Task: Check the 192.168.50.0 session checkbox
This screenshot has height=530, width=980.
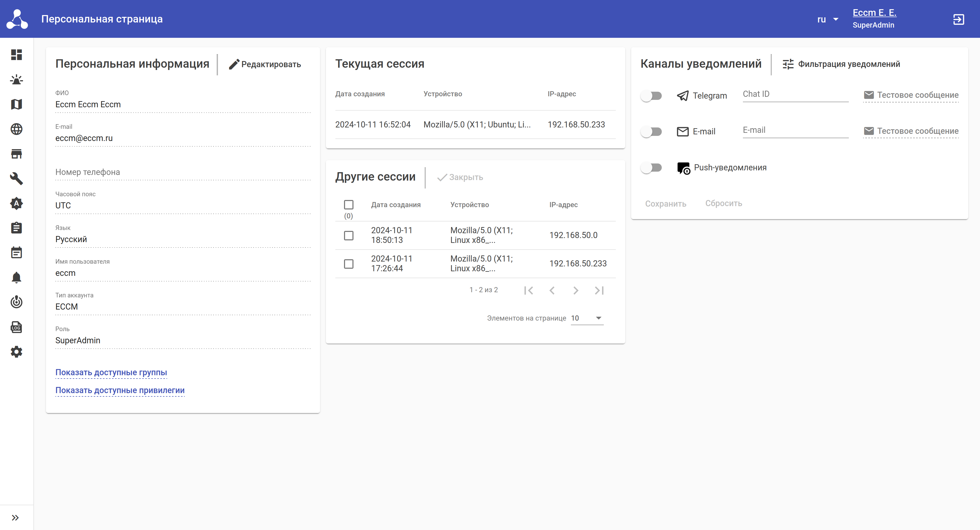Action: click(348, 235)
